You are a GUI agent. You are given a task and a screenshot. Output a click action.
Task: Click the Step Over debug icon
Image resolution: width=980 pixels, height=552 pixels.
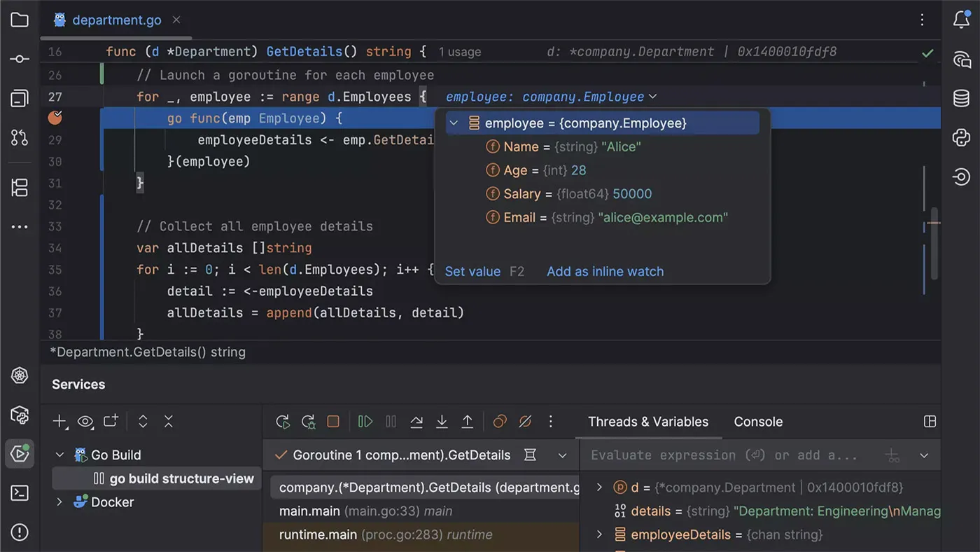416,421
